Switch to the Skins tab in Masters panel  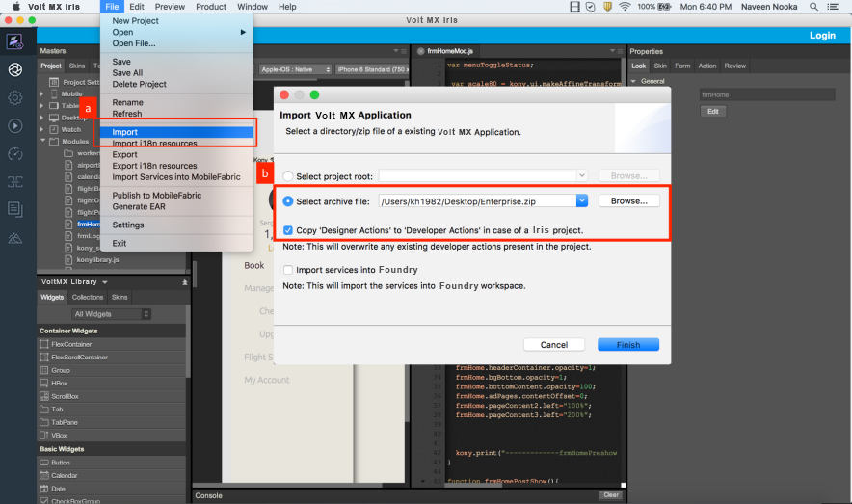[77, 66]
